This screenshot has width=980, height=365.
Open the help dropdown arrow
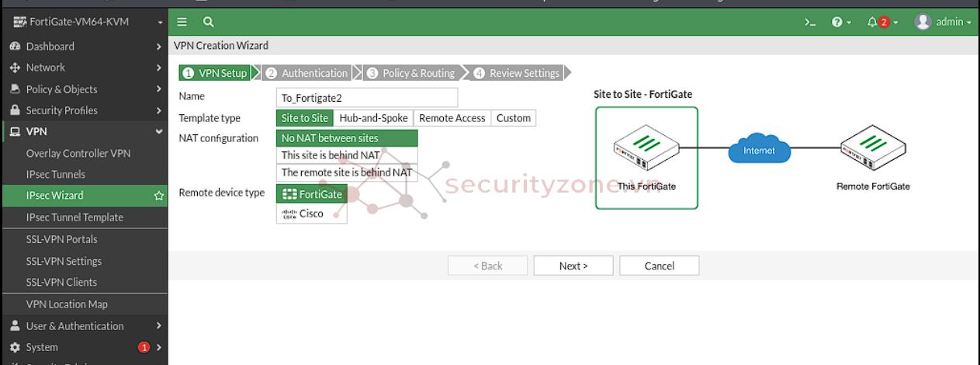point(849,23)
